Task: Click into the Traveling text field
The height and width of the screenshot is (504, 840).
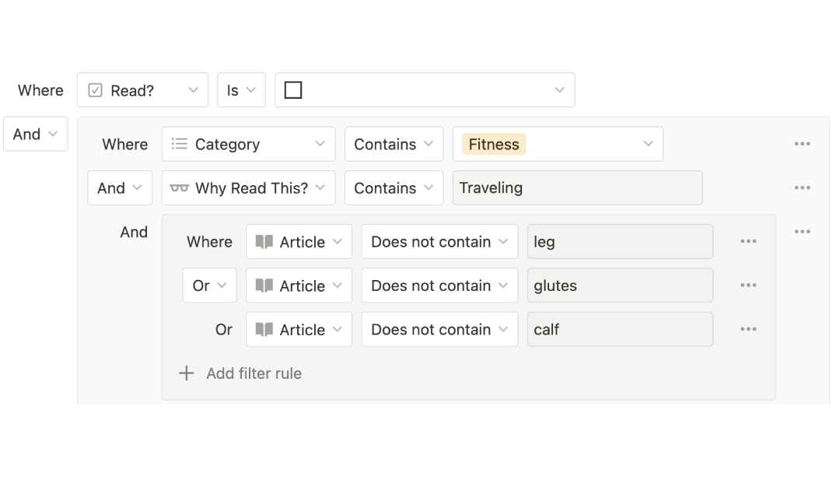Action: point(577,187)
